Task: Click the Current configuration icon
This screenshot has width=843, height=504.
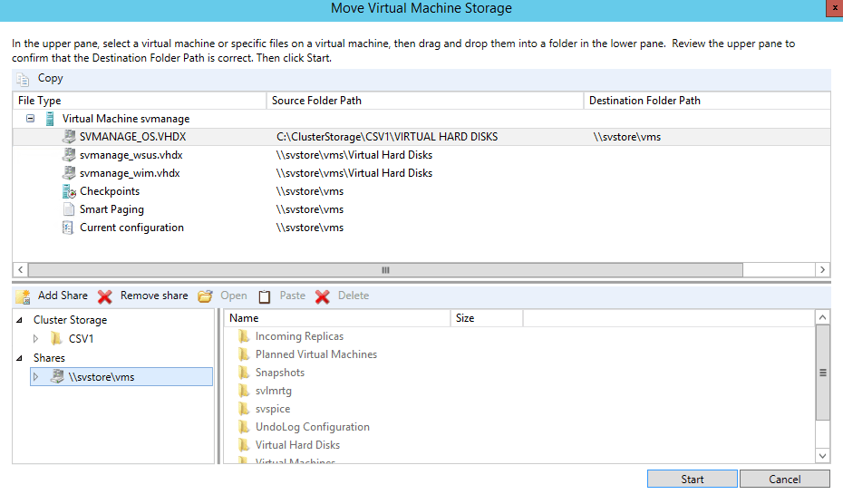Action: [x=70, y=228]
